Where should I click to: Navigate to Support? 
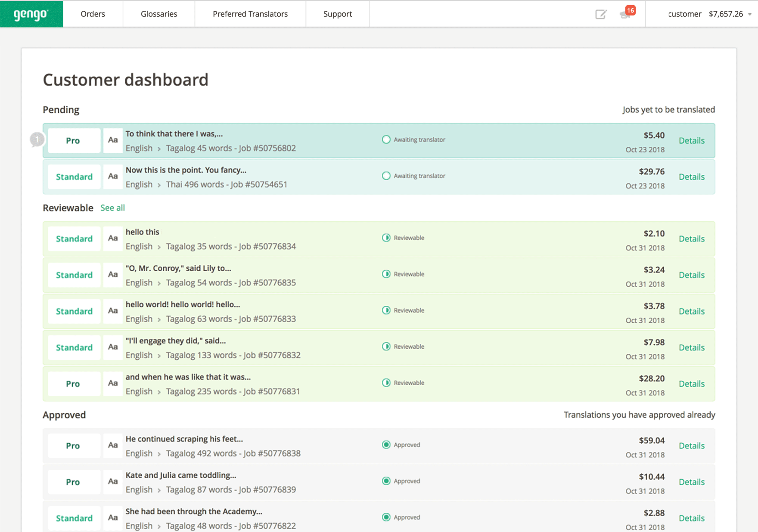[x=337, y=14]
